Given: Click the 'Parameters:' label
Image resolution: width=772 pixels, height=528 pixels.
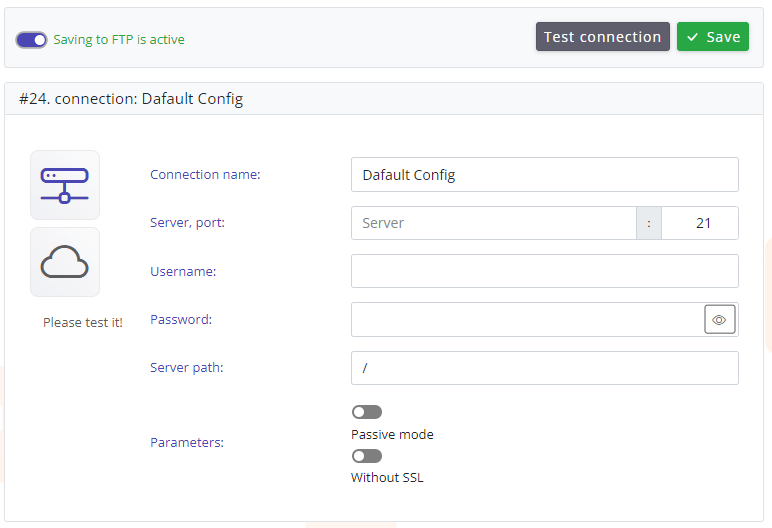Looking at the screenshot, I should click(187, 442).
